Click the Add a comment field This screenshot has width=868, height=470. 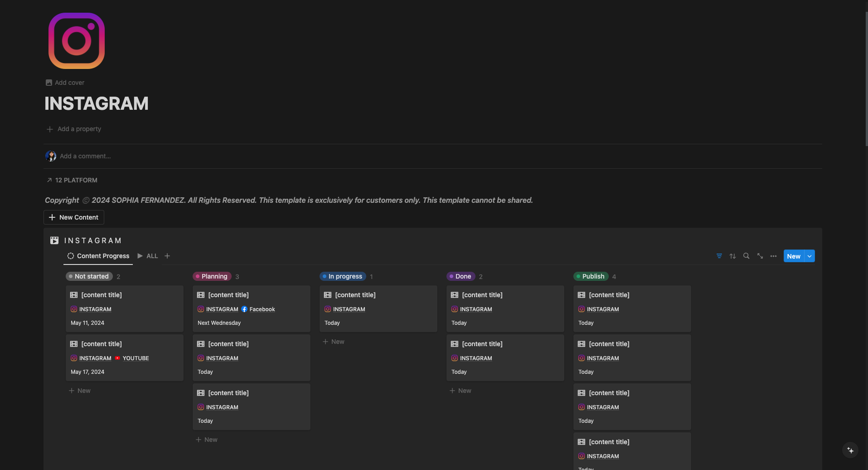coord(85,156)
